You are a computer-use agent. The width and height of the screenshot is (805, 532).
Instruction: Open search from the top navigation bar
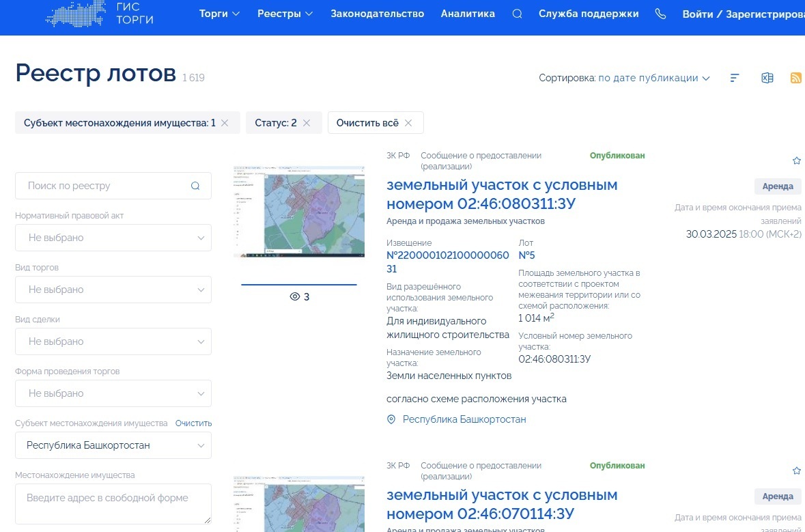516,13
